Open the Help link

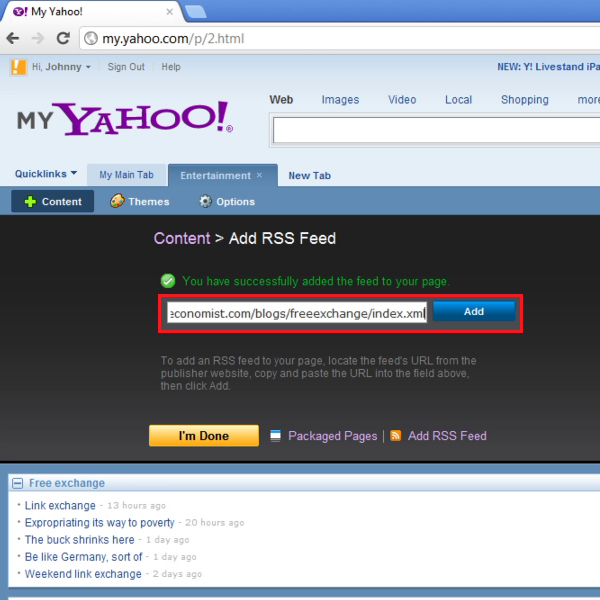coord(171,67)
